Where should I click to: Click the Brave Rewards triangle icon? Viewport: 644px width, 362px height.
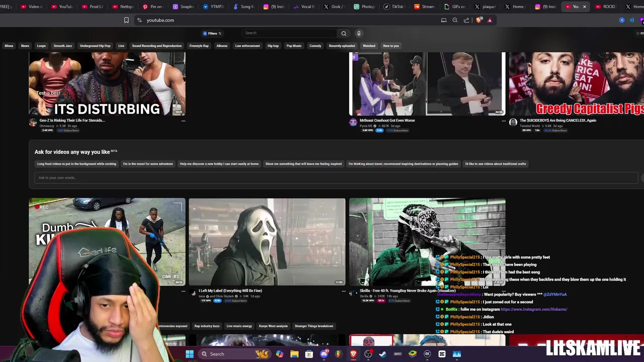[x=490, y=20]
